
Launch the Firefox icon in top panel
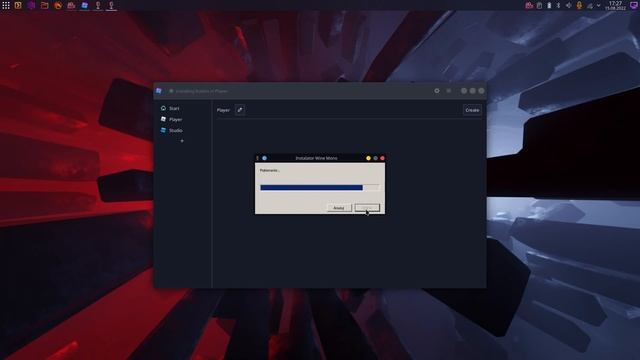point(58,5)
